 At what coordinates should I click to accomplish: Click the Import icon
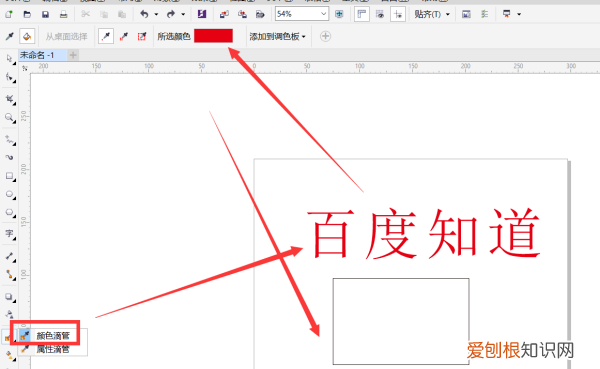pyautogui.click(x=224, y=15)
